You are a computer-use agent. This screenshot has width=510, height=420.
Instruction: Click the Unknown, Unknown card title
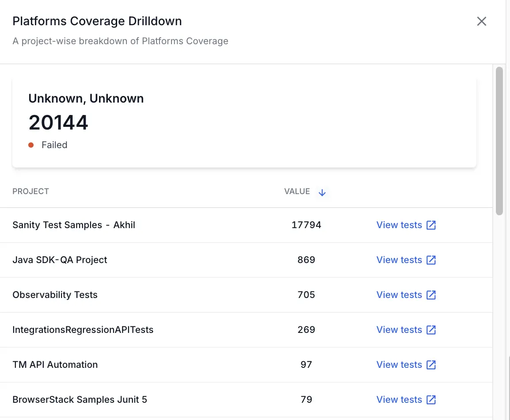(86, 99)
